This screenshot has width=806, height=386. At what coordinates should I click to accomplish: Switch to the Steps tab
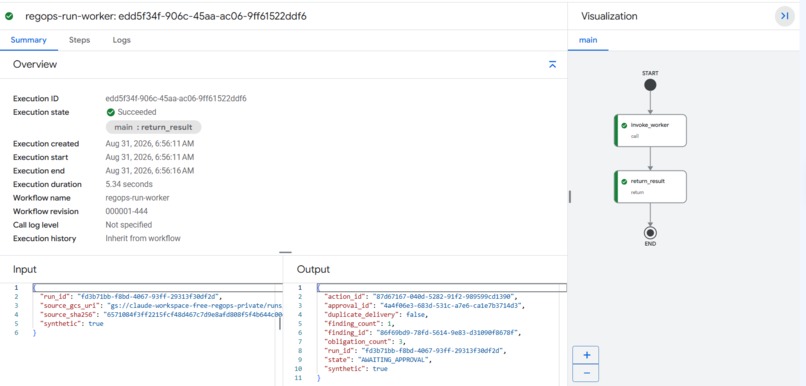pyautogui.click(x=80, y=40)
